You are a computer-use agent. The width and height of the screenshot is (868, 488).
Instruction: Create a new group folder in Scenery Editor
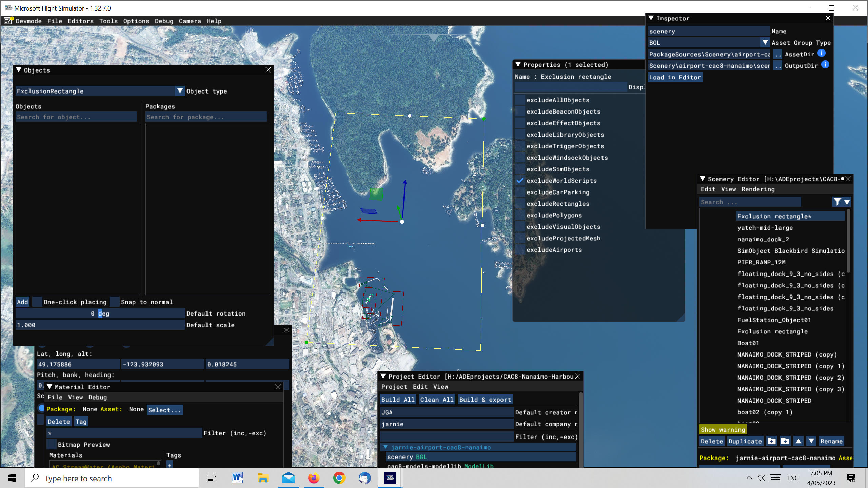pyautogui.click(x=772, y=441)
